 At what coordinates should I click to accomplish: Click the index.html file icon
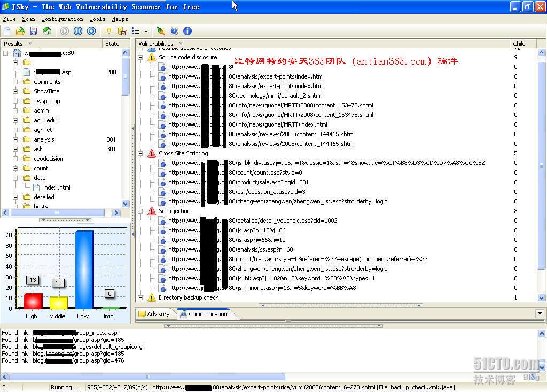(36, 187)
